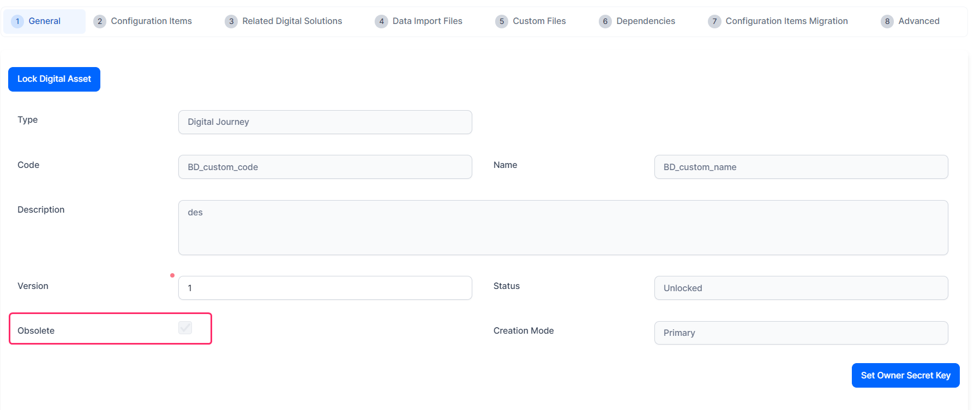Click the Type field showing Digital Journey
Viewport: 980px width, 410px height.
point(325,122)
